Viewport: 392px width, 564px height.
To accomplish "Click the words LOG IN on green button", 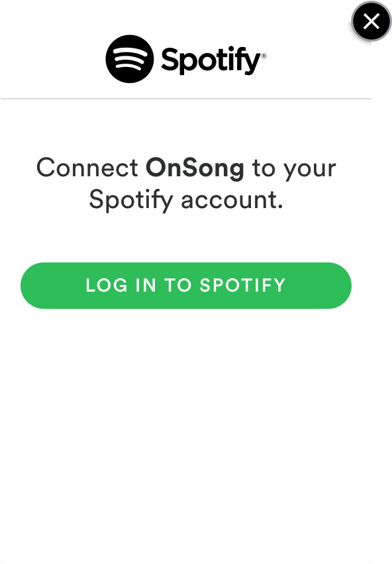I will (121, 285).
